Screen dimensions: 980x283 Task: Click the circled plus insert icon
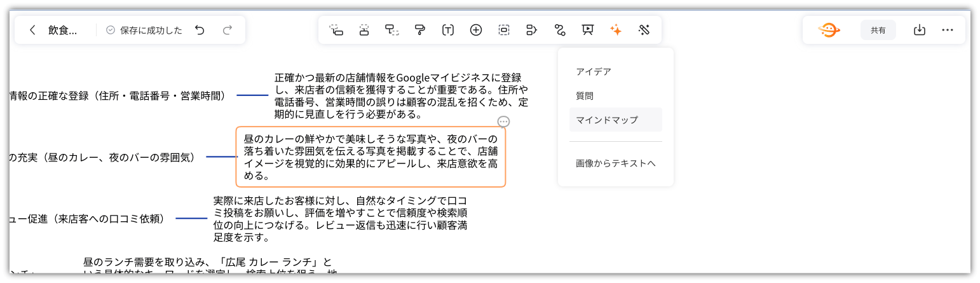pyautogui.click(x=476, y=30)
